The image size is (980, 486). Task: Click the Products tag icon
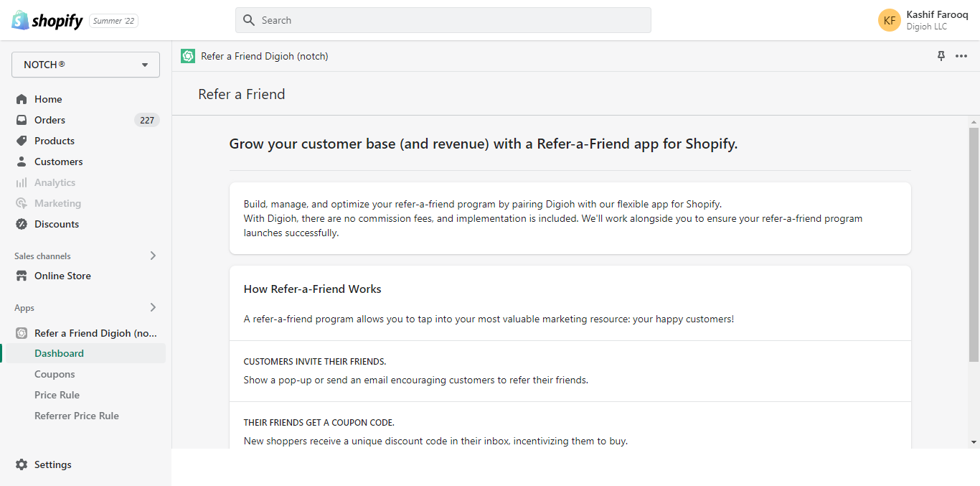coord(22,141)
